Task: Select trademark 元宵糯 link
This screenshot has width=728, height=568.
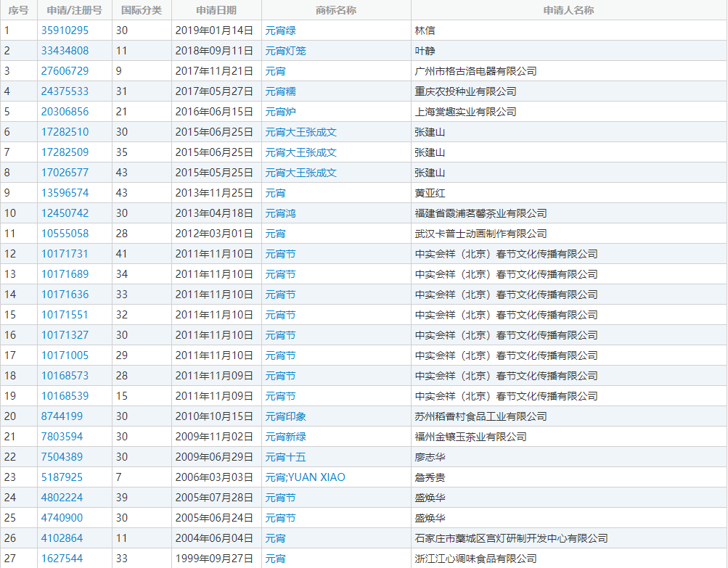Action: pyautogui.click(x=280, y=91)
